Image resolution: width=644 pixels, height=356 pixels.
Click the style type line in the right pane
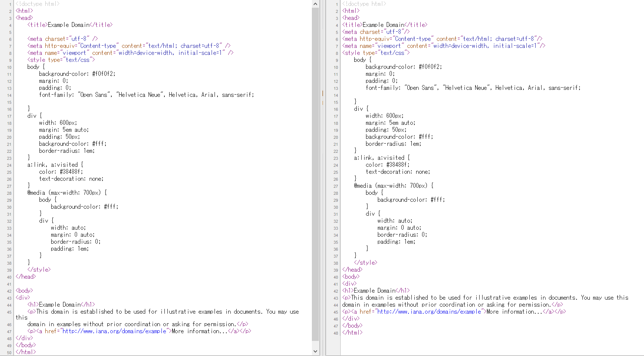(x=376, y=53)
